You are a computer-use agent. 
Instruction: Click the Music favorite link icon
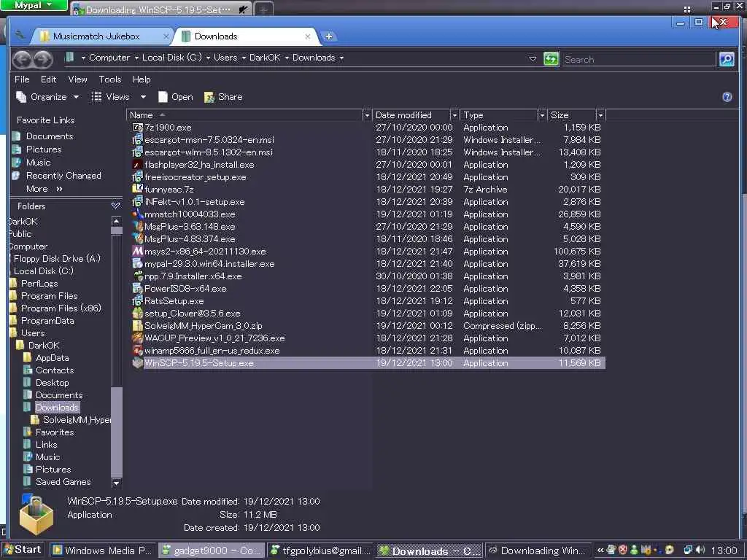pos(16,163)
